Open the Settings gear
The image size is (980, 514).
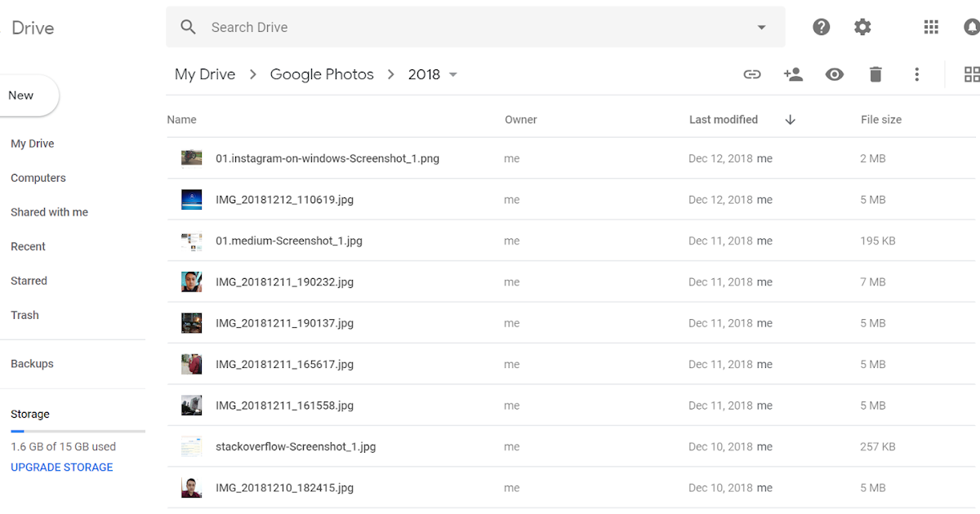[862, 26]
